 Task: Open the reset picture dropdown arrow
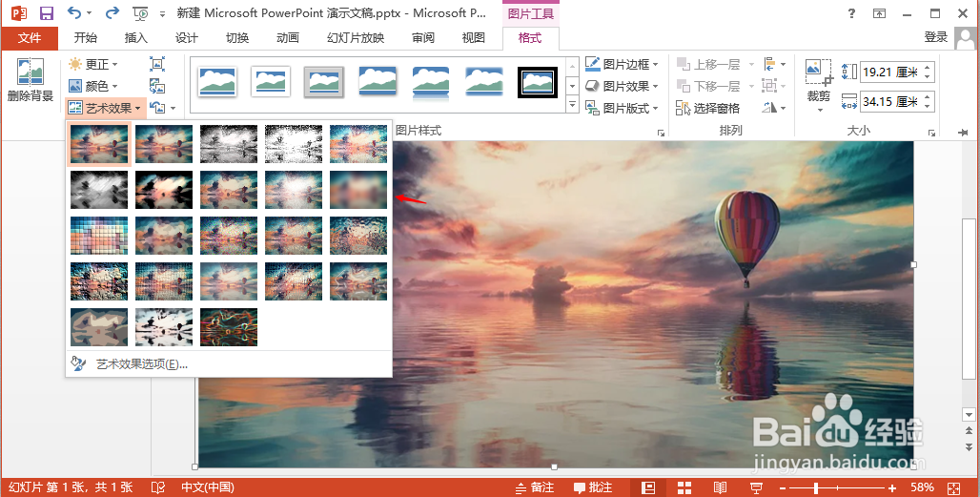[173, 108]
